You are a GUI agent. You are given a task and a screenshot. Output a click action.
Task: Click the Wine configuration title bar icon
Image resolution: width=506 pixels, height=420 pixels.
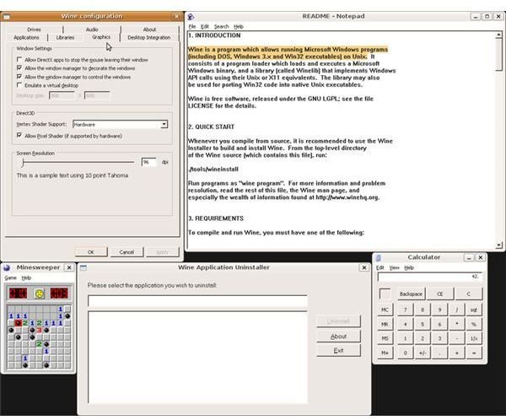[x=7, y=17]
